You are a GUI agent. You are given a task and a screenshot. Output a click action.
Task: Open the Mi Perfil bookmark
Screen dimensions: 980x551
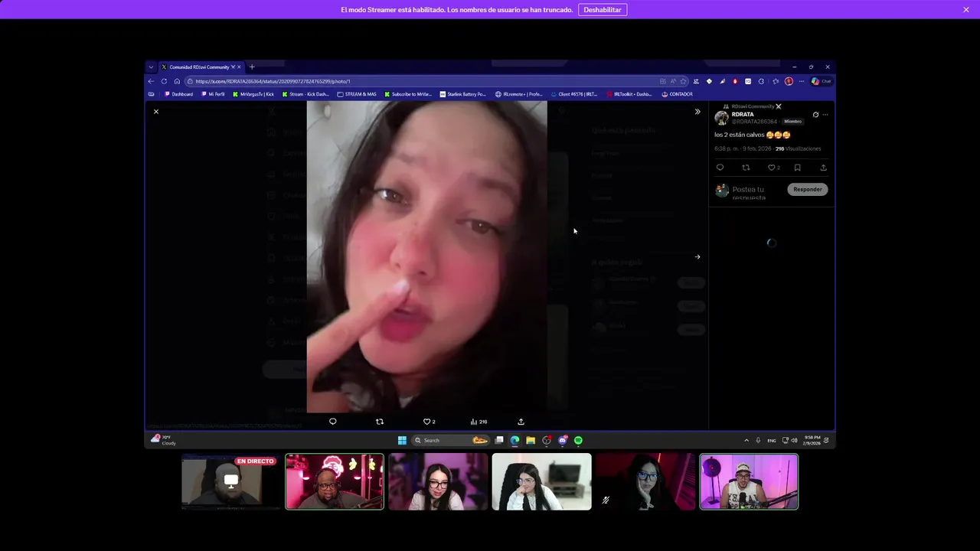pos(214,94)
